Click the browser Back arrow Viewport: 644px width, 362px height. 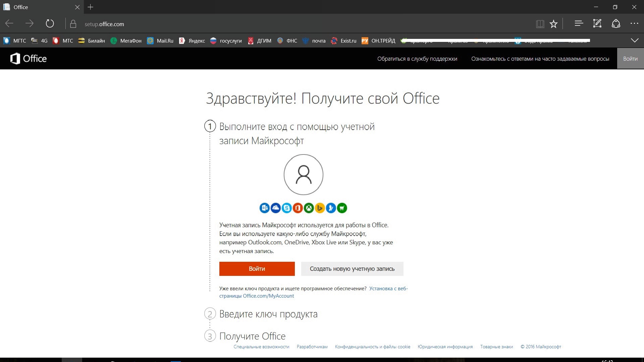9,23
